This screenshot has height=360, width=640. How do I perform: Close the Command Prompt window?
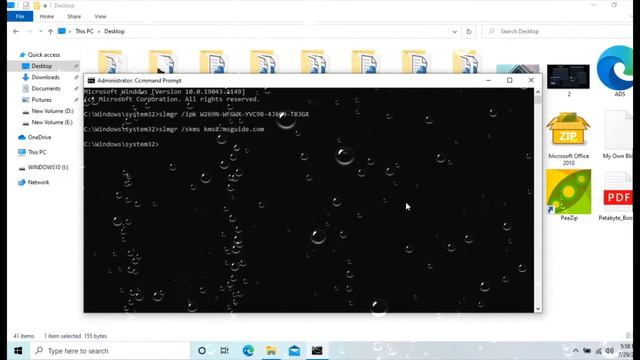(531, 80)
